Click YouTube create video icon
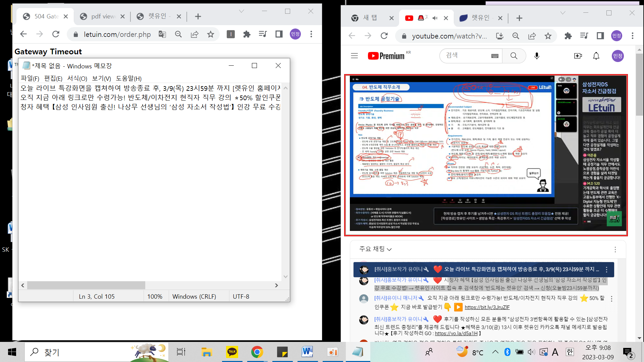The image size is (644, 362). 578,56
